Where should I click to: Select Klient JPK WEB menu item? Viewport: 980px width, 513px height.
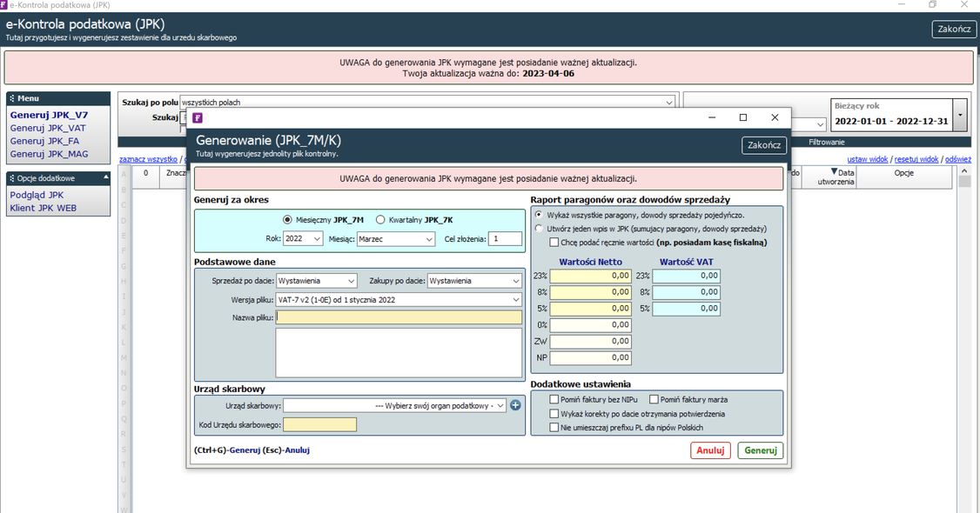tap(43, 209)
